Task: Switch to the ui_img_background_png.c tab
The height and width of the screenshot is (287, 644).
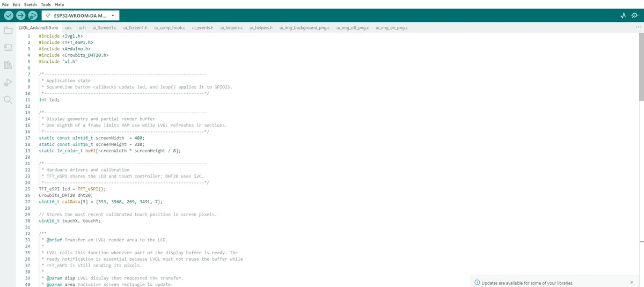Action: tap(305, 27)
